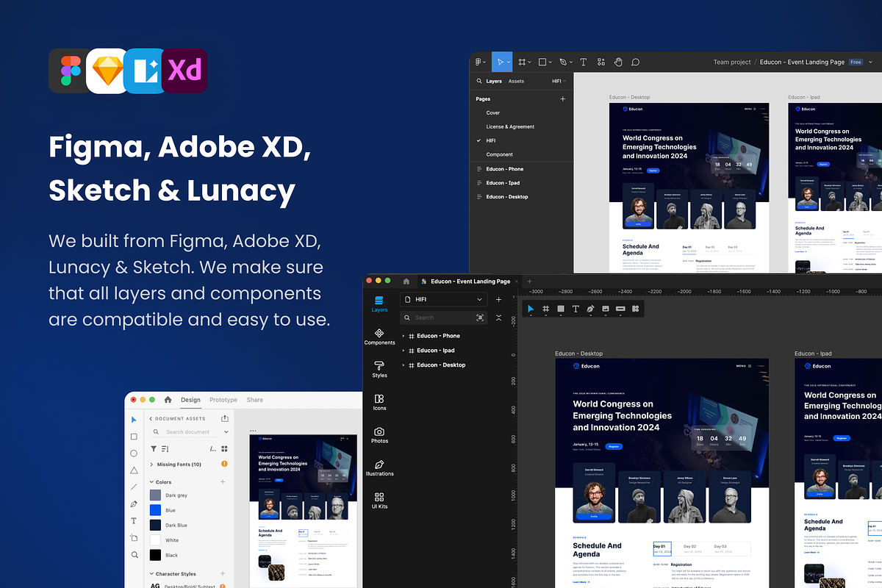
Task: Select the checked HIFI page in Figma
Action: pos(490,140)
